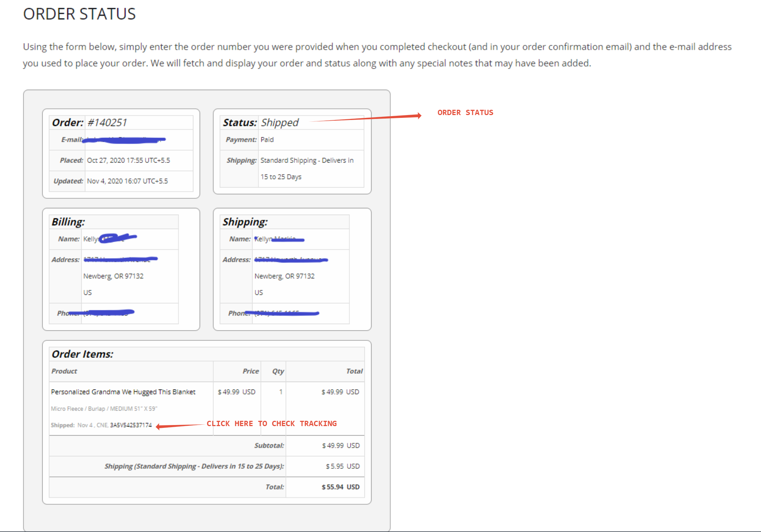The width and height of the screenshot is (761, 532).
Task: Click the CLICK HERE TO CHECK TRACKING text
Action: (x=272, y=424)
